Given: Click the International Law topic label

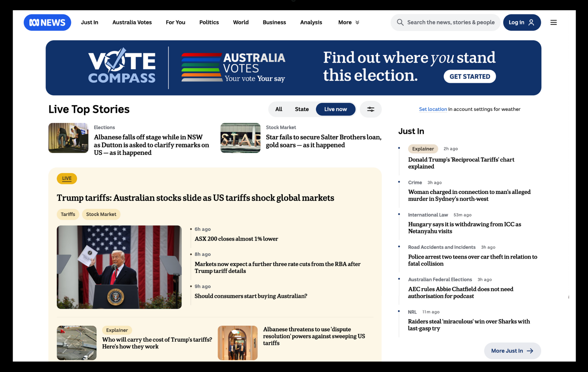Looking at the screenshot, I should (428, 215).
